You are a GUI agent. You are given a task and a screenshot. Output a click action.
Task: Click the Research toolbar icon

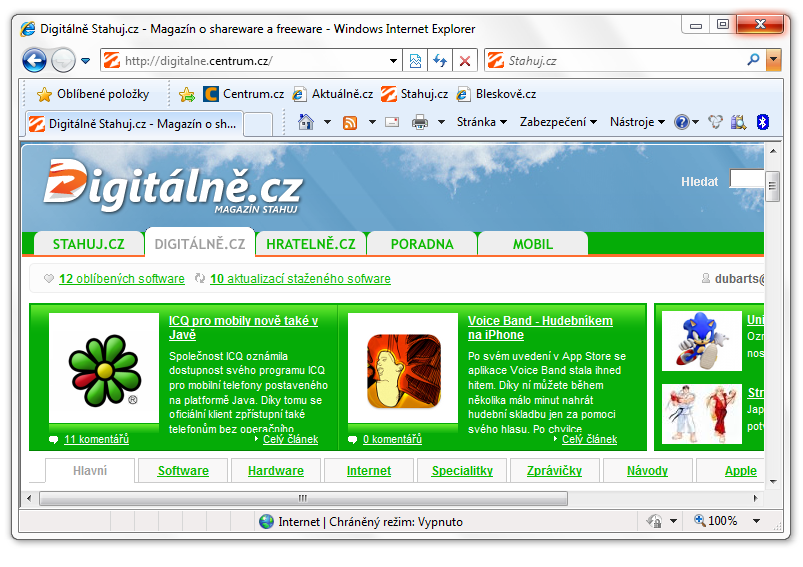[738, 122]
